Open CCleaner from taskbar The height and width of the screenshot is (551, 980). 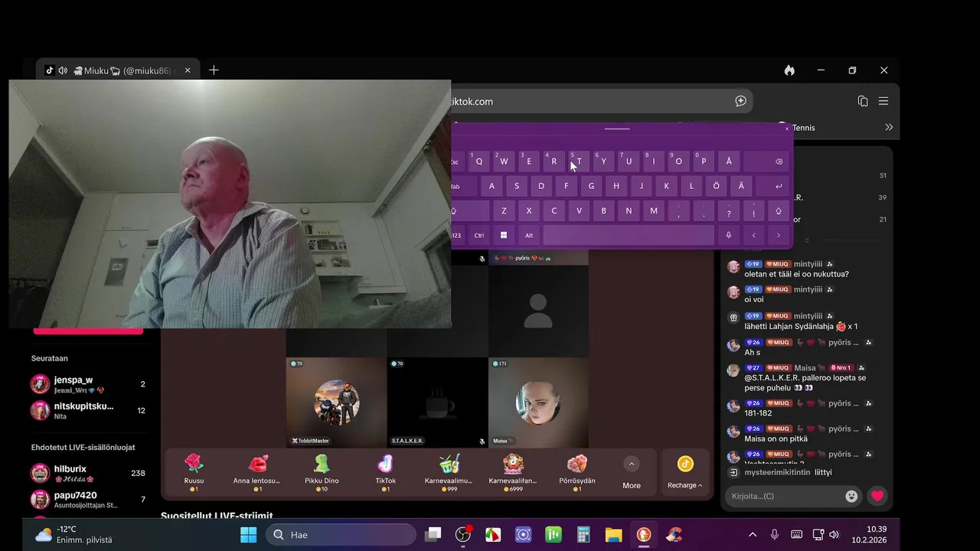point(674,534)
